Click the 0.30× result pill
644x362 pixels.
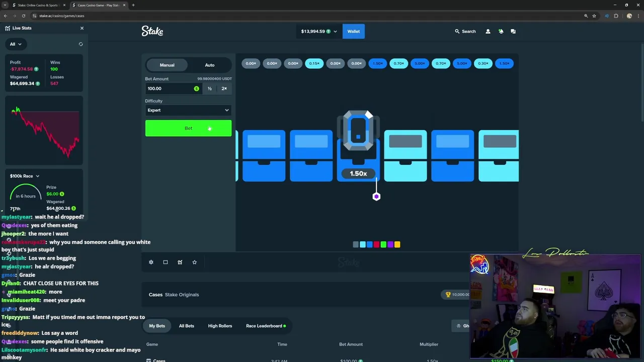[483, 63]
